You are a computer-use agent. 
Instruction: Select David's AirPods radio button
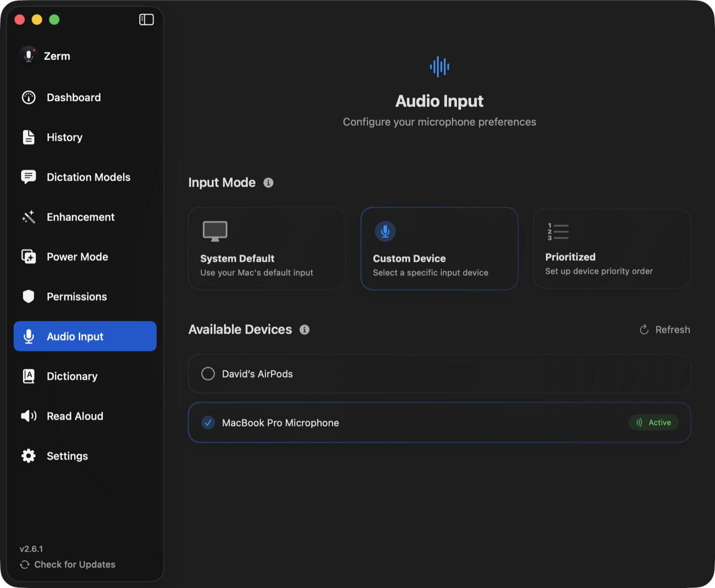click(208, 374)
